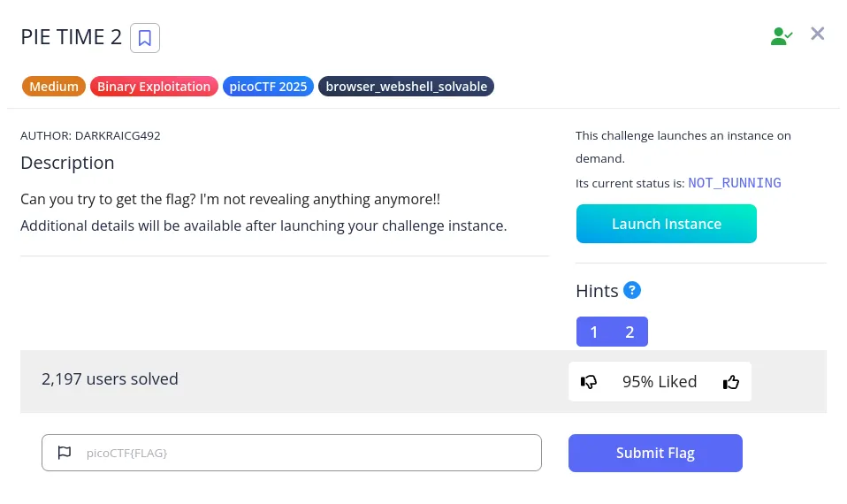Select the Medium difficulty tag
847x504 pixels.
pyautogui.click(x=53, y=87)
